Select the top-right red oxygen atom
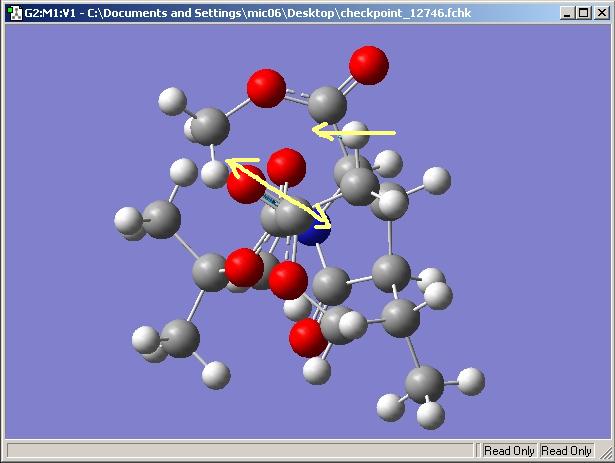 [x=369, y=65]
